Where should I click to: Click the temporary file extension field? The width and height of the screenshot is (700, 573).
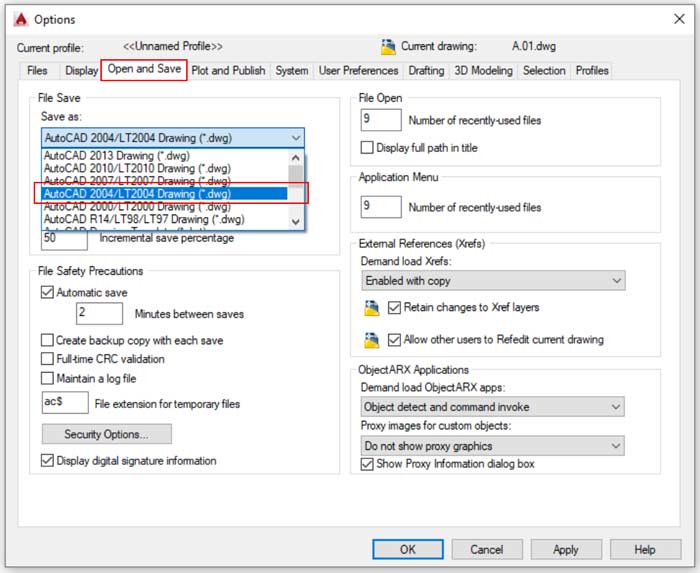pos(65,403)
